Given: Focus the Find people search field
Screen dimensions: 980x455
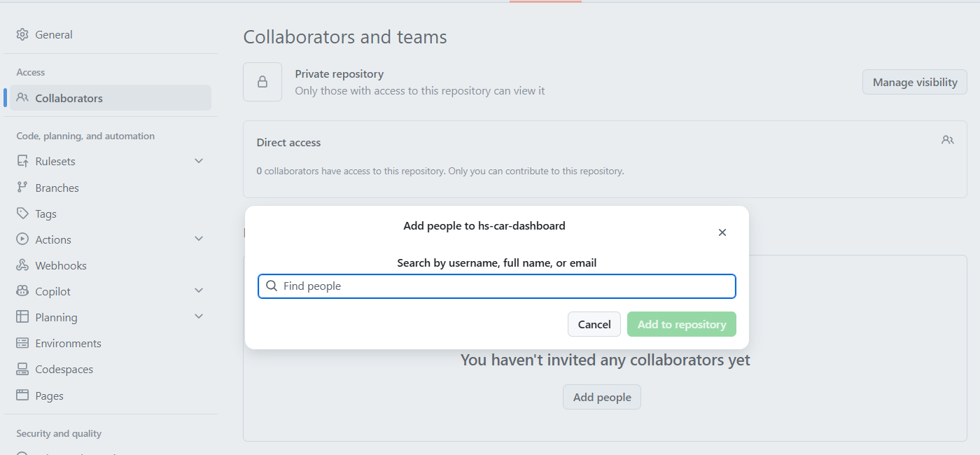Looking at the screenshot, I should point(497,286).
